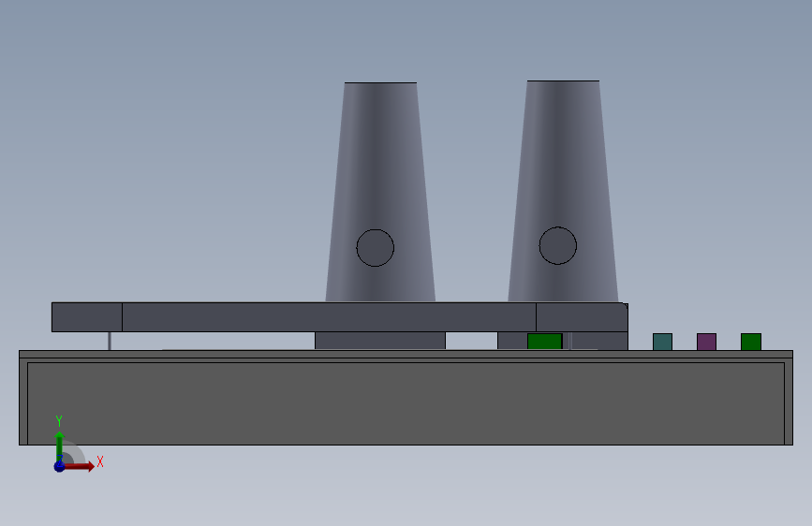Click the blue Z axis origin ball

[59, 466]
